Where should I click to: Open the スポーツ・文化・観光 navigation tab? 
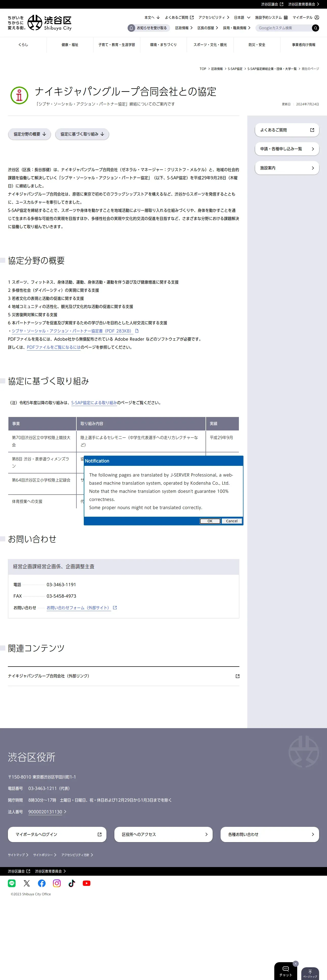210,45
